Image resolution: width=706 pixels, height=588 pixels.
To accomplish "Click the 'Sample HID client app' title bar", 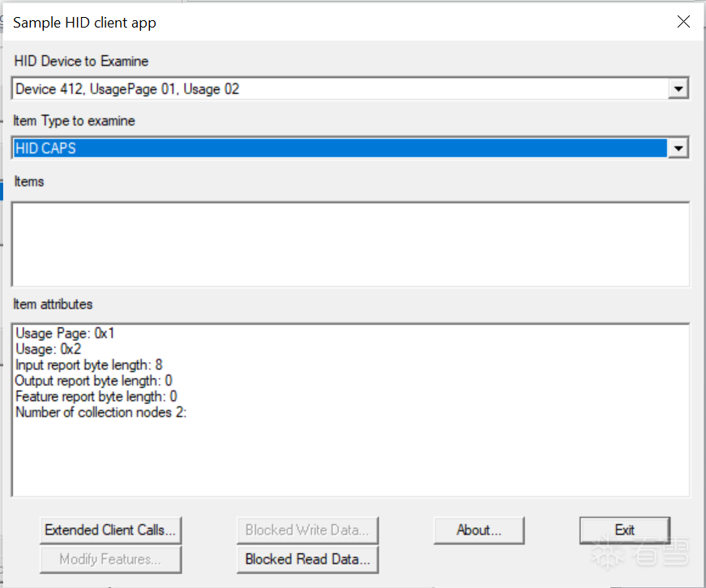I will [x=324, y=22].
